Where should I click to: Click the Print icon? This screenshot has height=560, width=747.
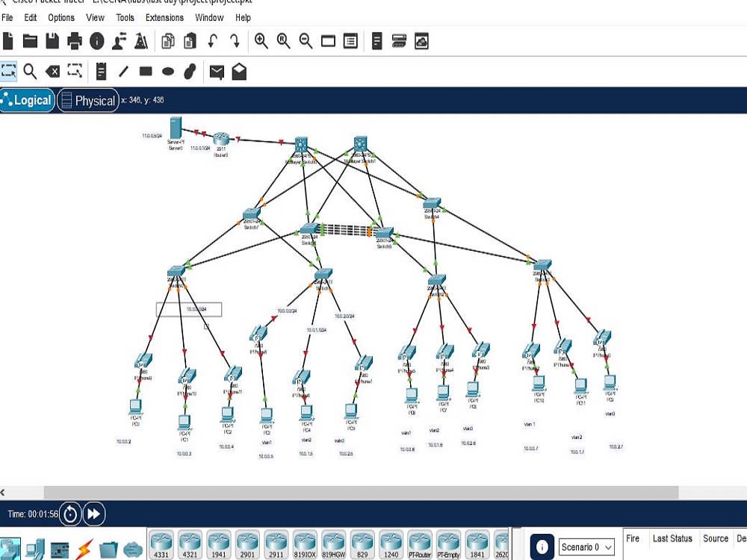[74, 41]
